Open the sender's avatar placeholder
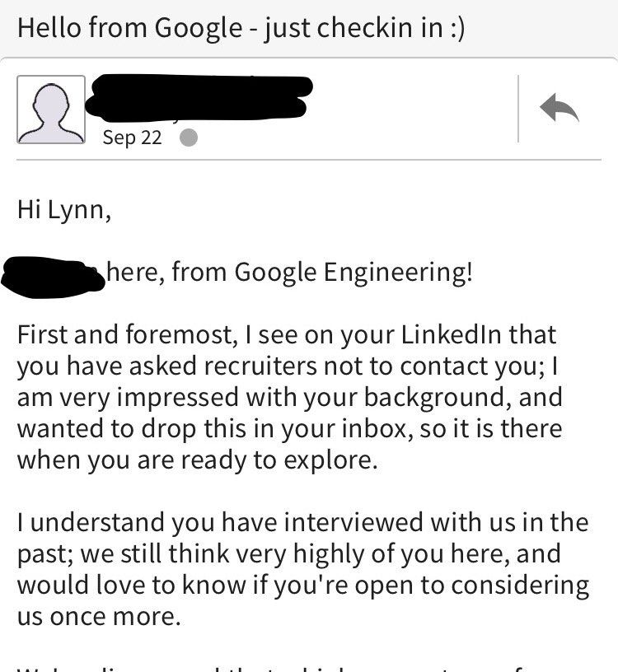618x672 pixels. click(x=51, y=110)
